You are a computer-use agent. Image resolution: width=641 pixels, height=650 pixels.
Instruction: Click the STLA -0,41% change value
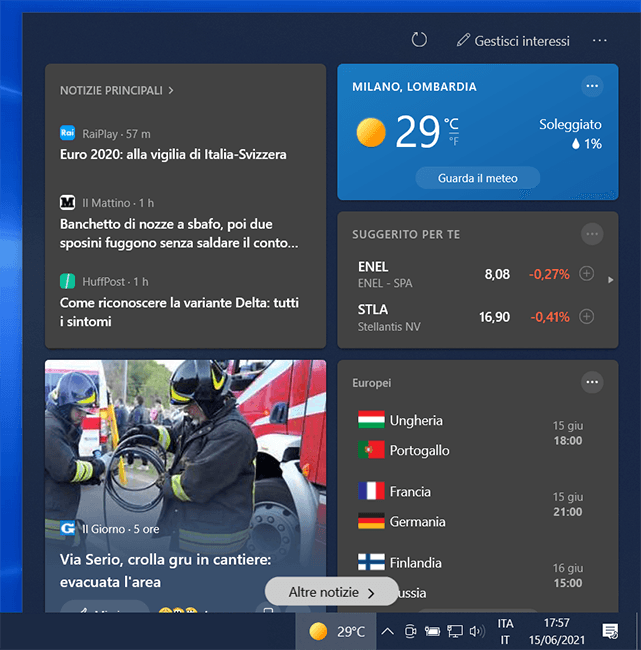[549, 318]
